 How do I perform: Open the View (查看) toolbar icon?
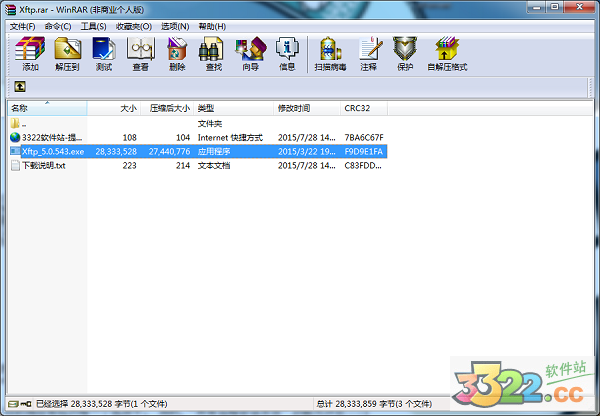click(140, 54)
